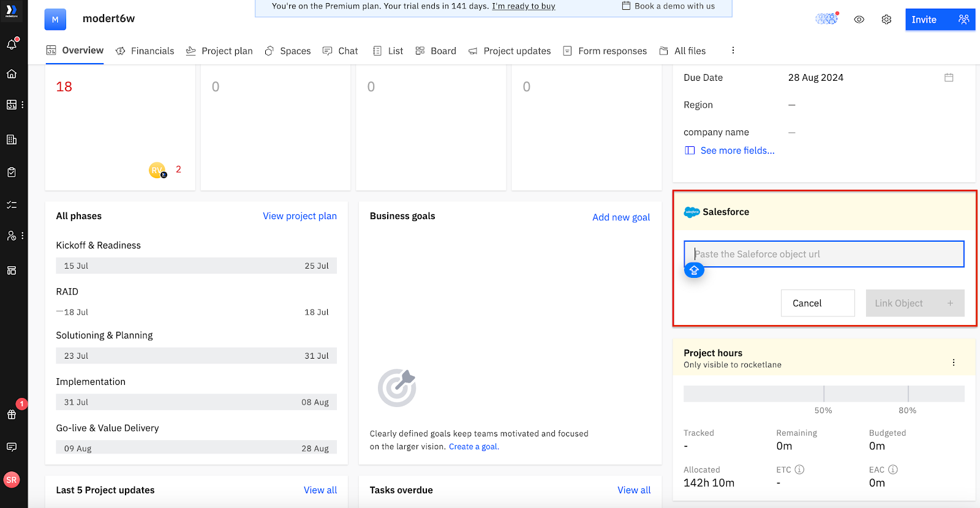This screenshot has height=508, width=980.
Task: Open the gift icon with badge
Action: 12,414
